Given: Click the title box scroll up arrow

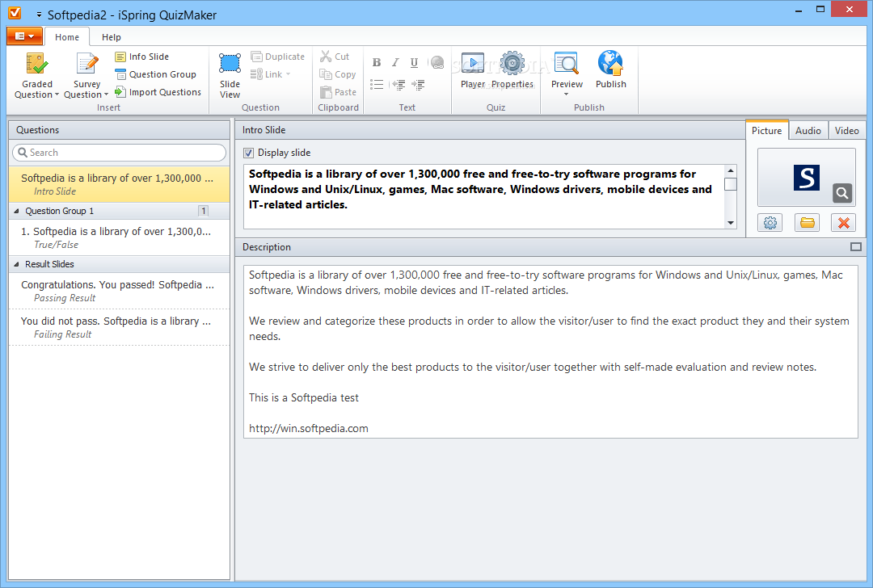Looking at the screenshot, I should pos(731,170).
